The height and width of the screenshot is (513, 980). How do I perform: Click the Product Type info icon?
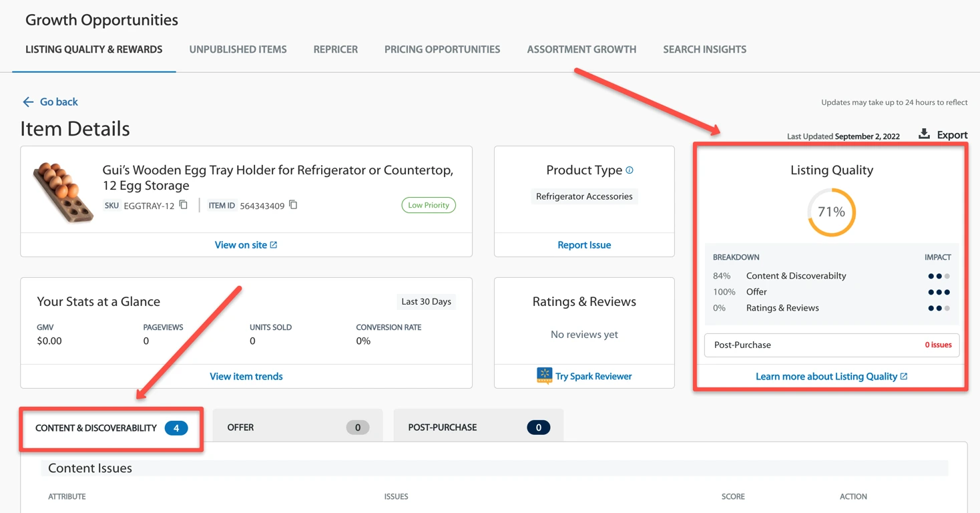(628, 170)
